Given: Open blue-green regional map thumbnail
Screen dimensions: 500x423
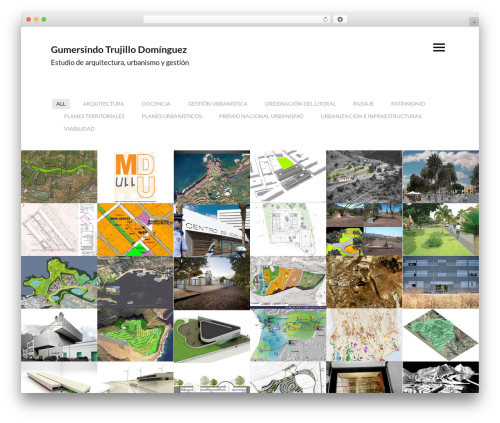Looking at the screenshot, I should [288, 335].
